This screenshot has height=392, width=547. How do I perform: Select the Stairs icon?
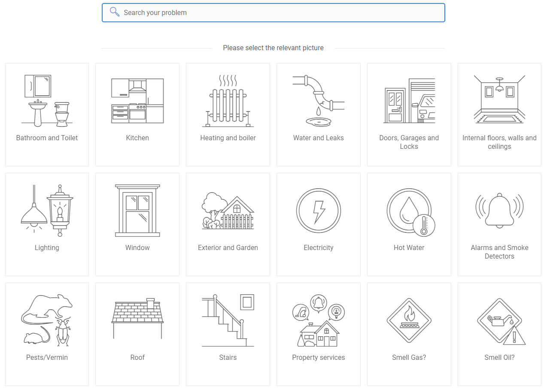(228, 320)
